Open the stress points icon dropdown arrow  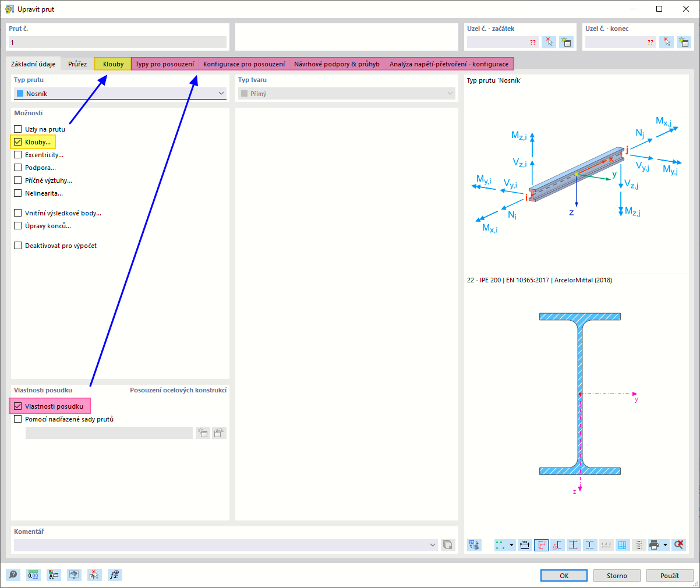512,545
